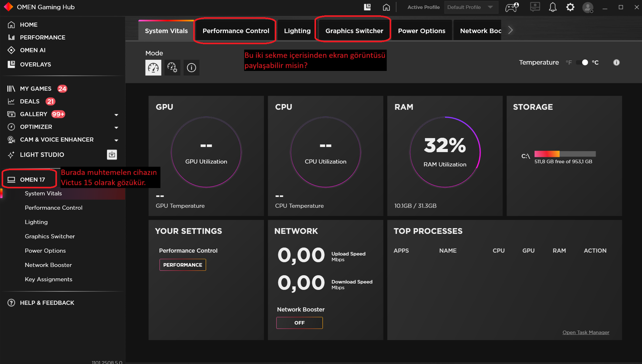Open LIGHT STUDIO in the sidebar
Viewport: 642px width, 364px height.
[x=42, y=155]
